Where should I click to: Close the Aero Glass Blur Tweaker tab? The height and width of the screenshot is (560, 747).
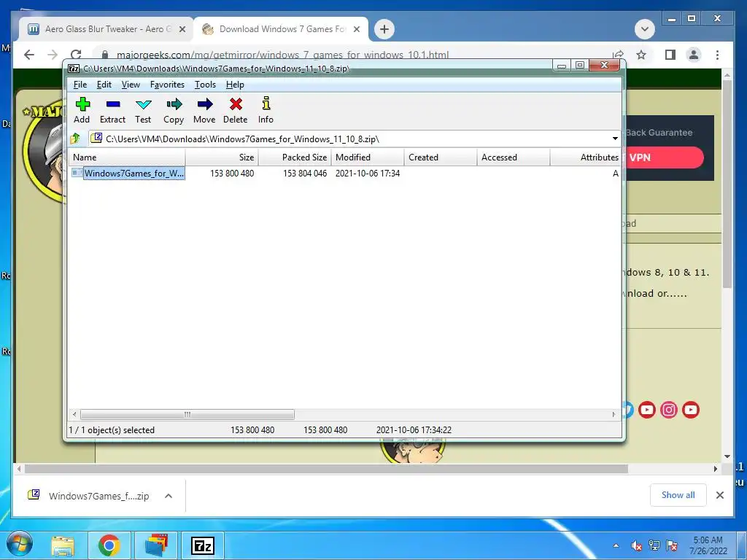point(182,29)
